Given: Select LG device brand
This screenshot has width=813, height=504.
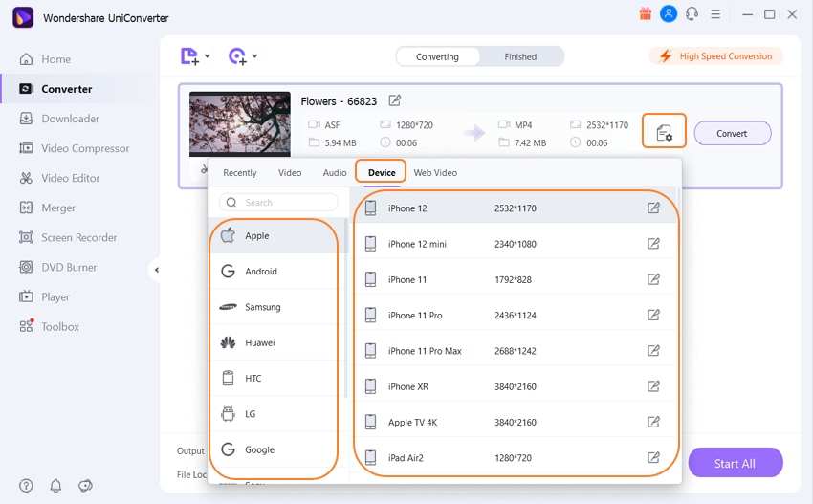Looking at the screenshot, I should click(x=275, y=414).
